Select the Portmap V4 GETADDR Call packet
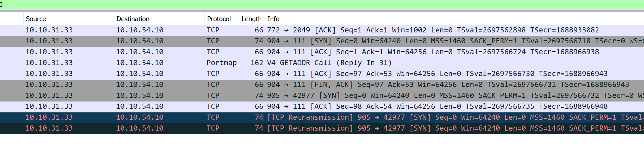 coord(329,63)
